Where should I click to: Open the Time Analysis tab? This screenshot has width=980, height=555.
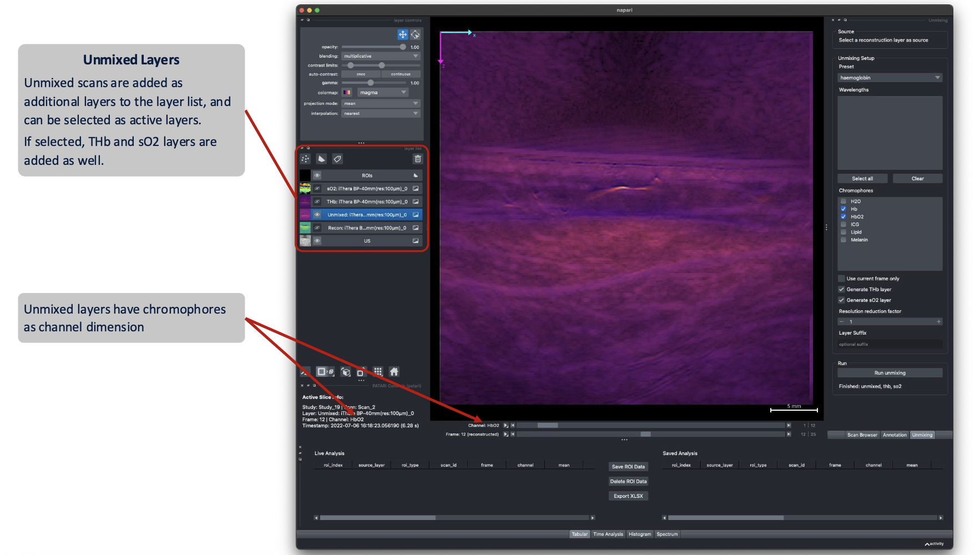(x=608, y=534)
